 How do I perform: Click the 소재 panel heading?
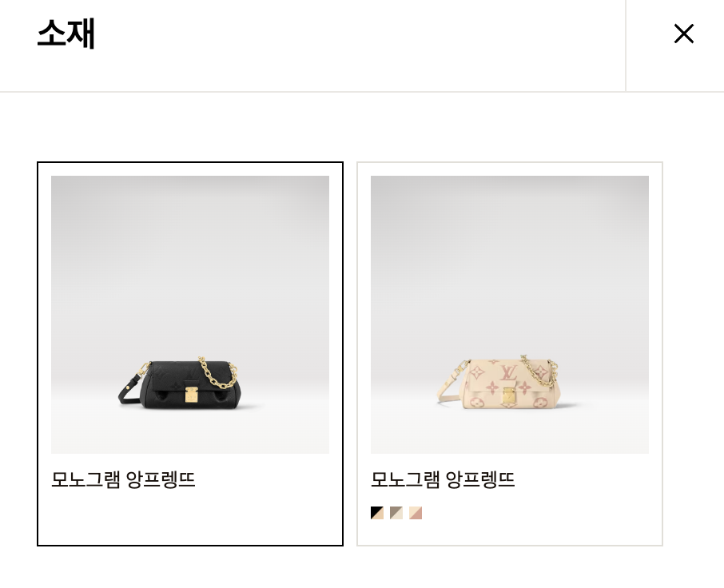pyautogui.click(x=66, y=34)
